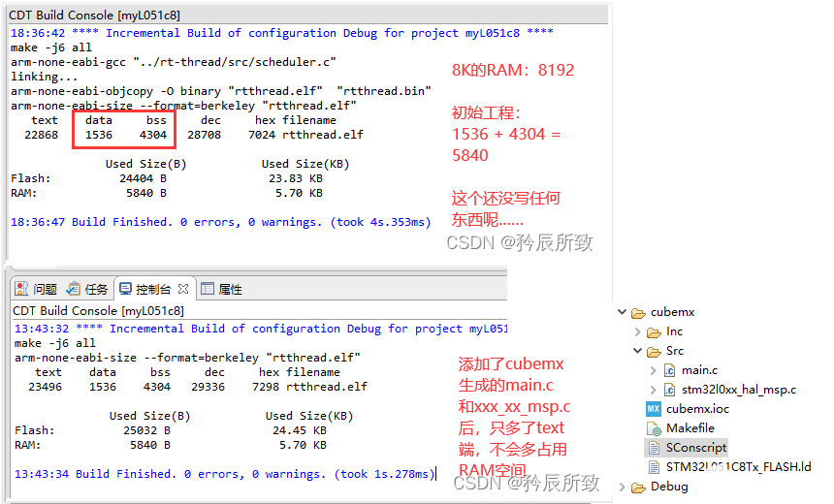Image resolution: width=834 pixels, height=504 pixels.
Task: Select the Inc tree item
Action: 674,331
